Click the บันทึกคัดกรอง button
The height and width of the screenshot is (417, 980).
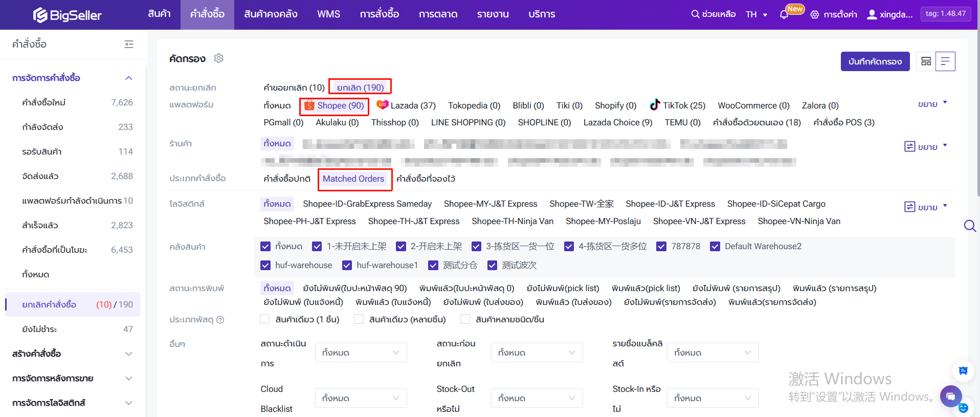tap(875, 61)
